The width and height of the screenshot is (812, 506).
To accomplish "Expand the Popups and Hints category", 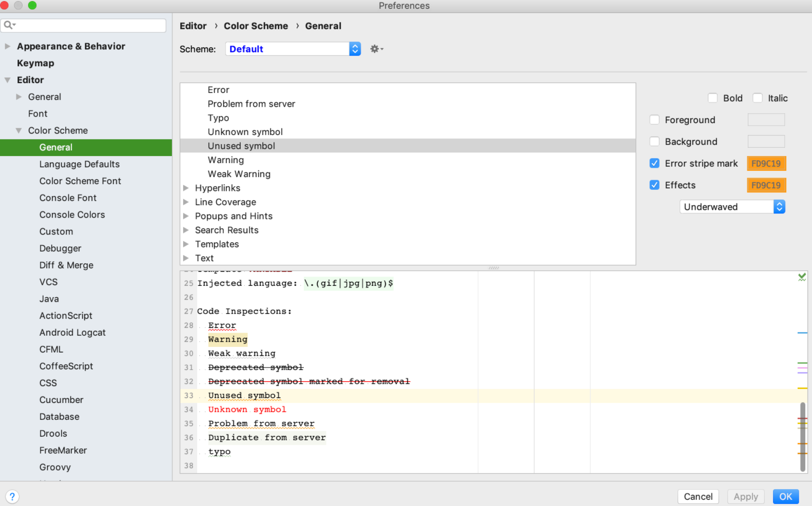I will point(186,216).
